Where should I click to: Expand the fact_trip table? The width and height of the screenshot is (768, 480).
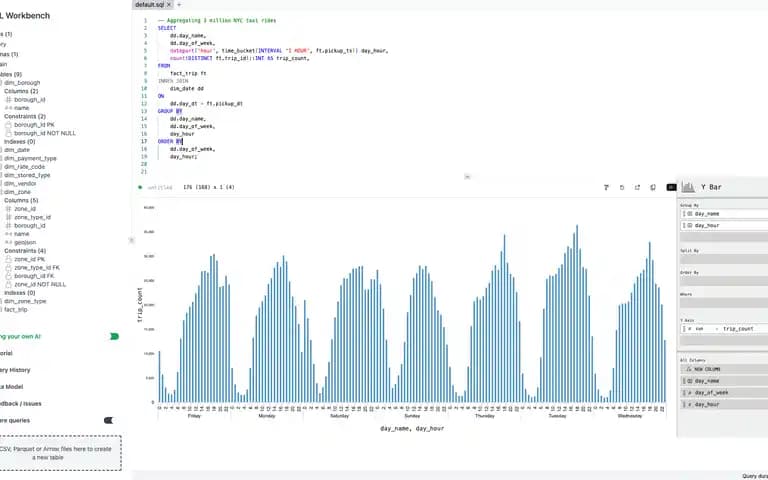(16, 310)
